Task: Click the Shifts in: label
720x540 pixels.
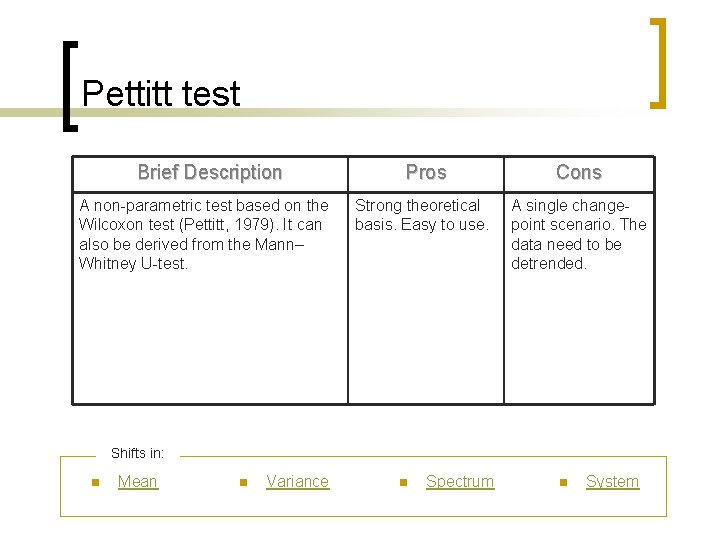Action: point(138,453)
